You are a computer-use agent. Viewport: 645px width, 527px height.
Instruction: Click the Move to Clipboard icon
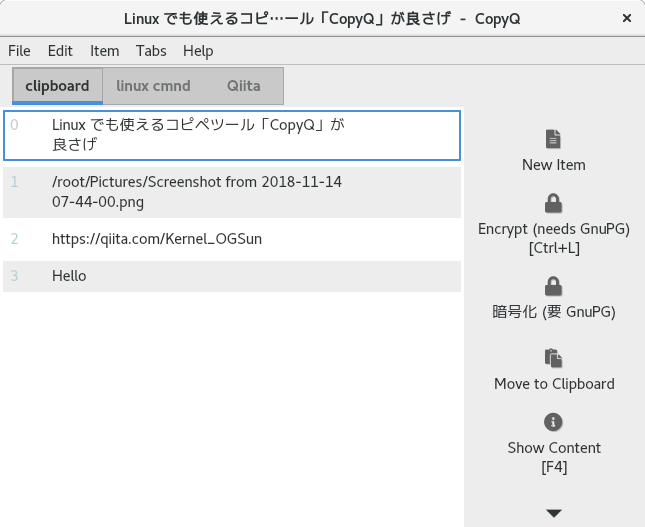553,358
